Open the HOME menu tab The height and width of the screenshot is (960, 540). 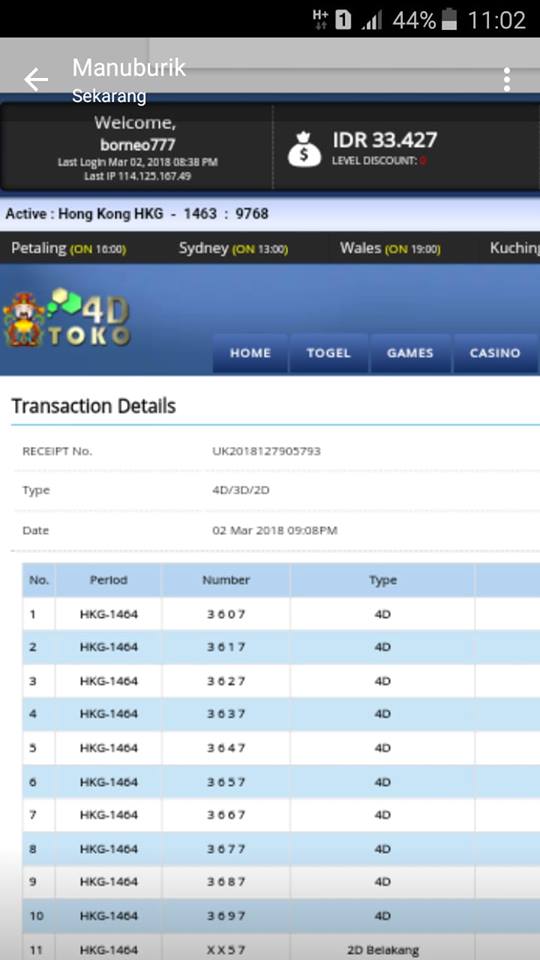(250, 353)
